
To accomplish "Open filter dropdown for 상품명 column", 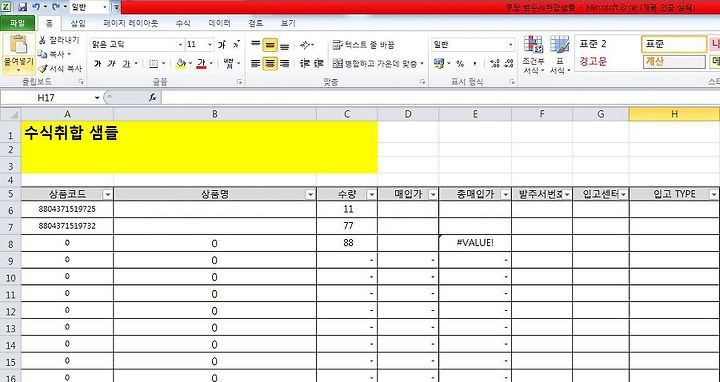I will pos(310,195).
